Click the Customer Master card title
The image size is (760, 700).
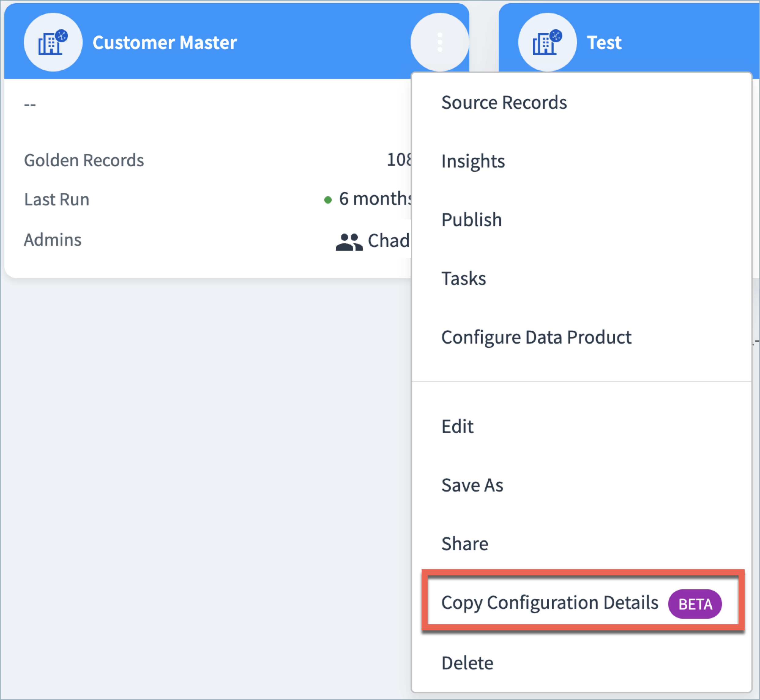(x=165, y=42)
